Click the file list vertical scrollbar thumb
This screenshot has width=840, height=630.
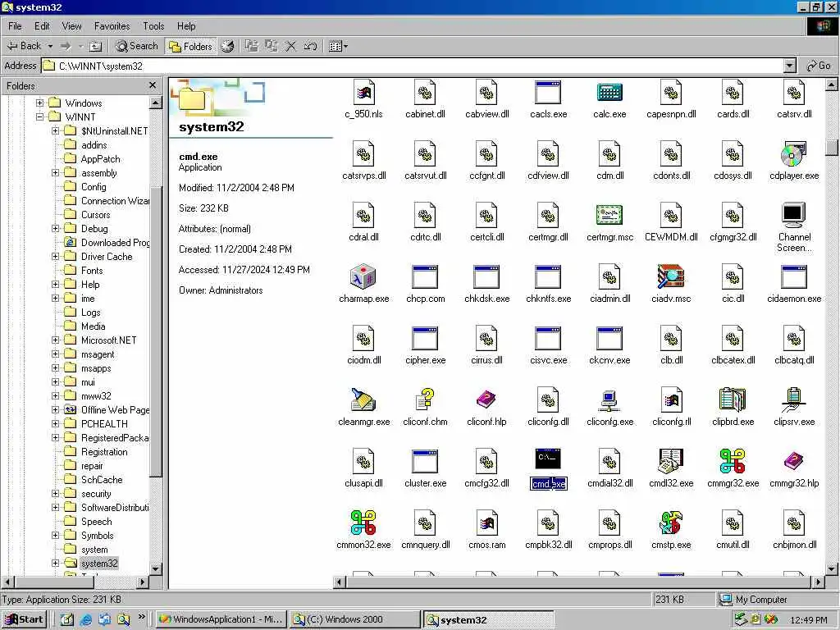(831, 146)
